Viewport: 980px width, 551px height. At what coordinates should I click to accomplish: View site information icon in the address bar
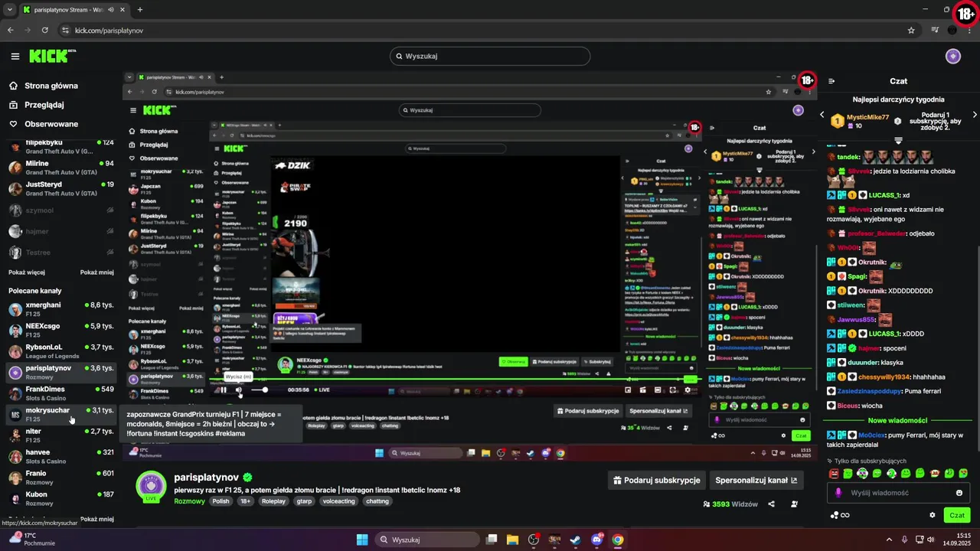click(65, 30)
